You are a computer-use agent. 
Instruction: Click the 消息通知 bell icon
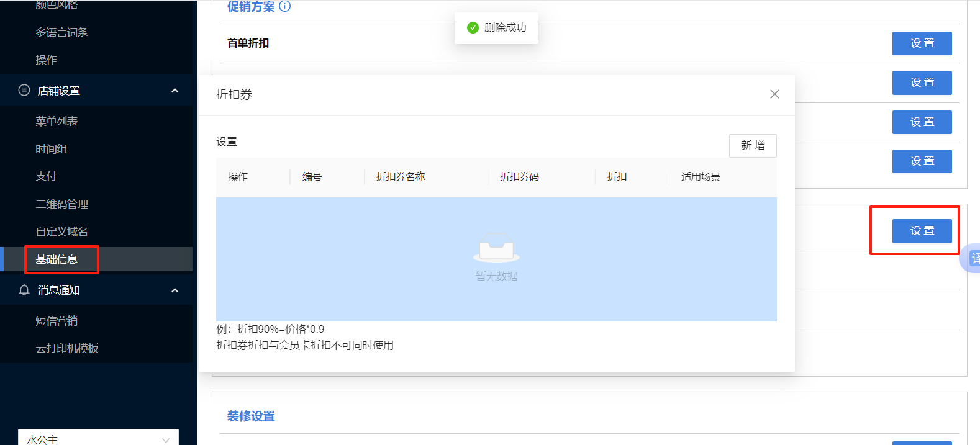tap(24, 290)
